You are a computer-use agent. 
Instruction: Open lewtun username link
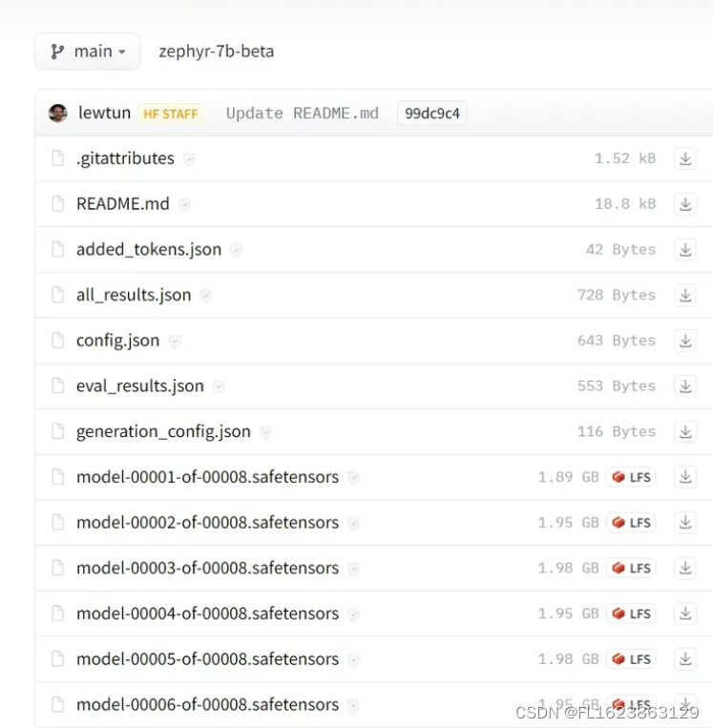(104, 113)
